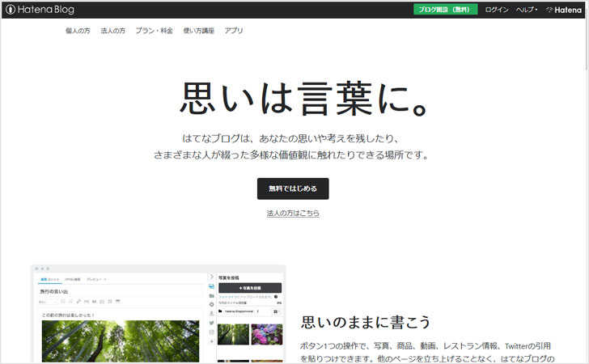Click the bulleted list icon in editor toolbar
Screen dimensions: 589x364
tap(63, 302)
